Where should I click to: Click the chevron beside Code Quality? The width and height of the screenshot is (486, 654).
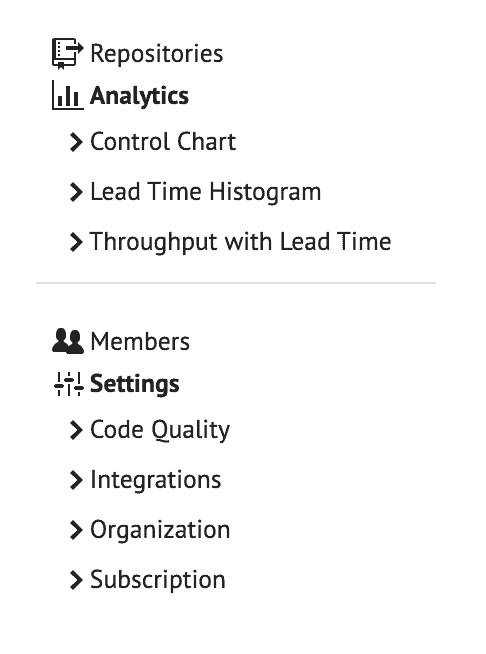coord(76,430)
